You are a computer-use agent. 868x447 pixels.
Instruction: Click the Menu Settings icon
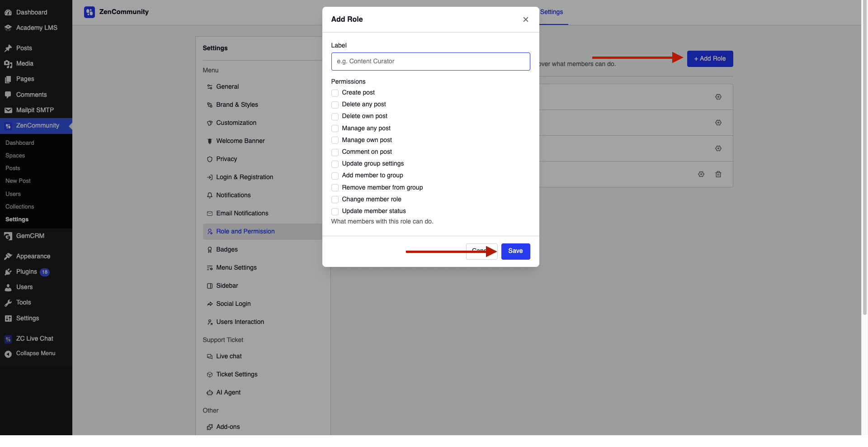click(210, 268)
